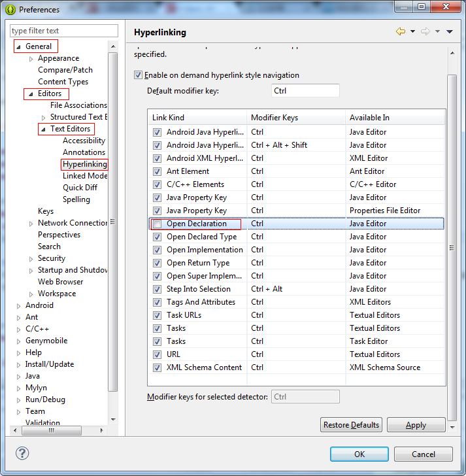Select Hyperlinking in the preferences tree
The height and width of the screenshot is (476, 466).
[85, 164]
